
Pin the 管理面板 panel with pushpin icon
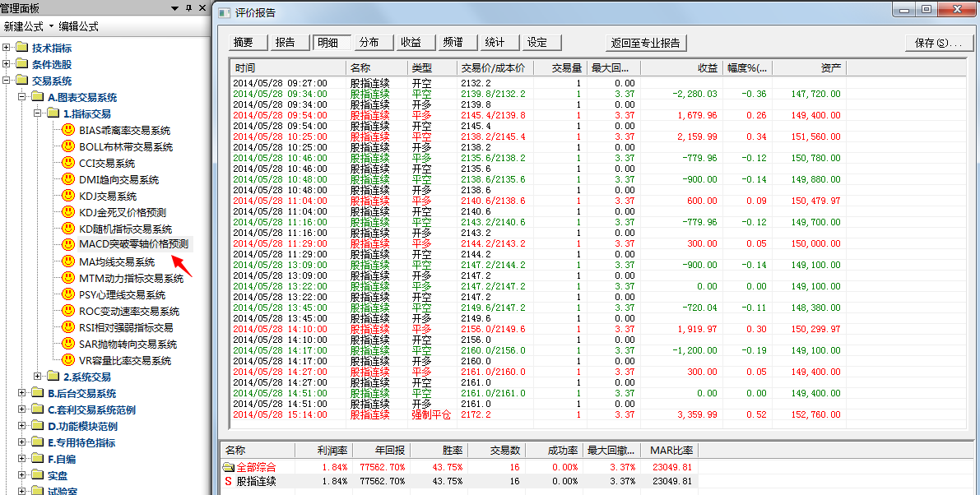188,8
